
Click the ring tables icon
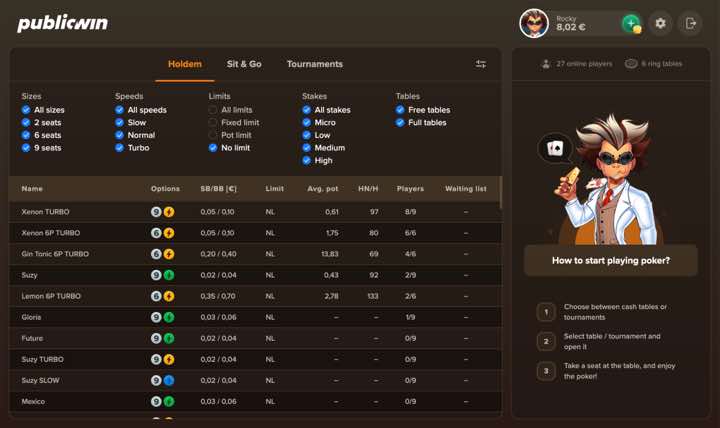pos(631,64)
